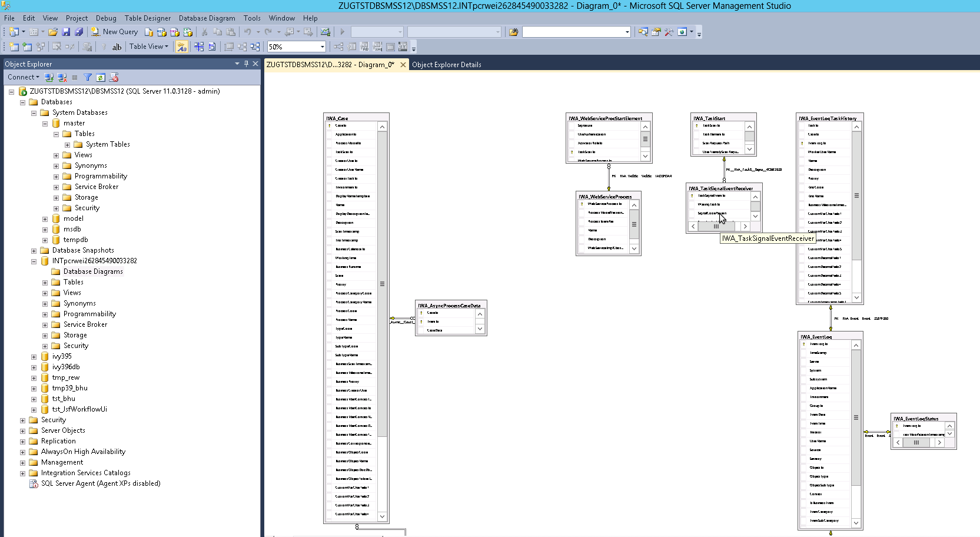Click the Save diagram disk icon
Screen dimensions: 980x537
click(66, 32)
